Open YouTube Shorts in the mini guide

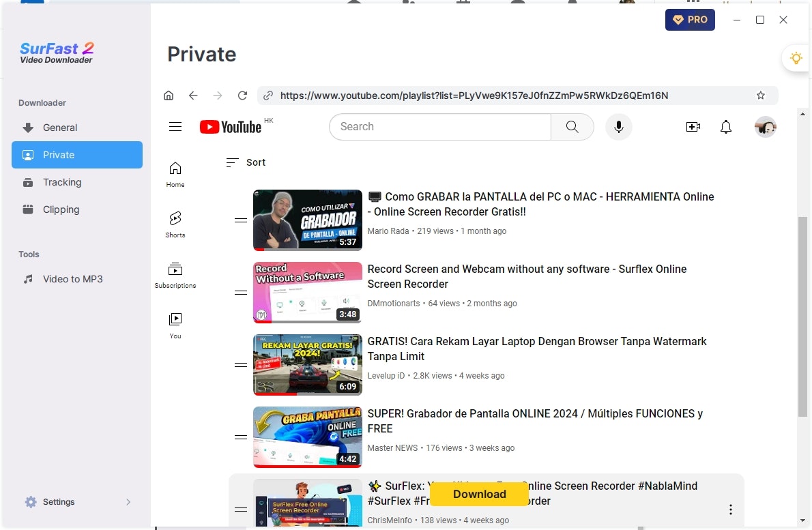175,224
